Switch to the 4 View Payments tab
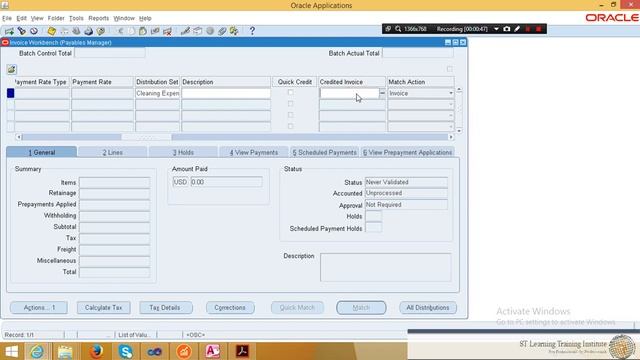 click(x=253, y=152)
